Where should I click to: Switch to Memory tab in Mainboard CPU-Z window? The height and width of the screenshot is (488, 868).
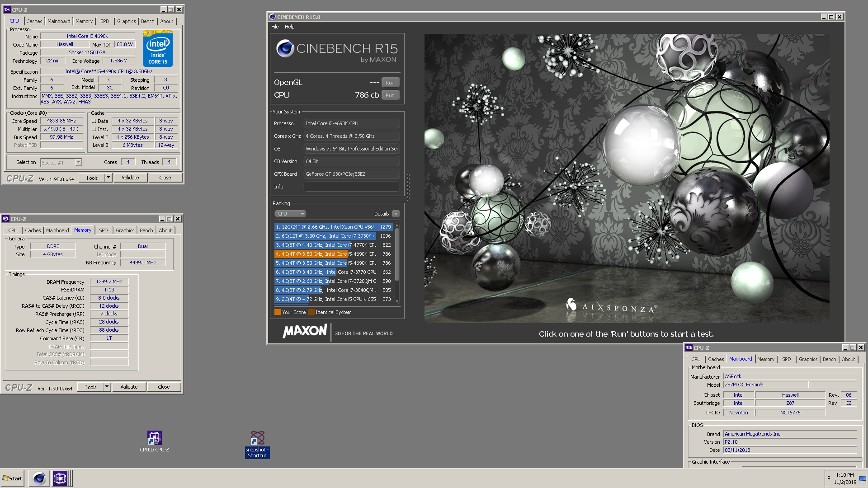coord(766,359)
